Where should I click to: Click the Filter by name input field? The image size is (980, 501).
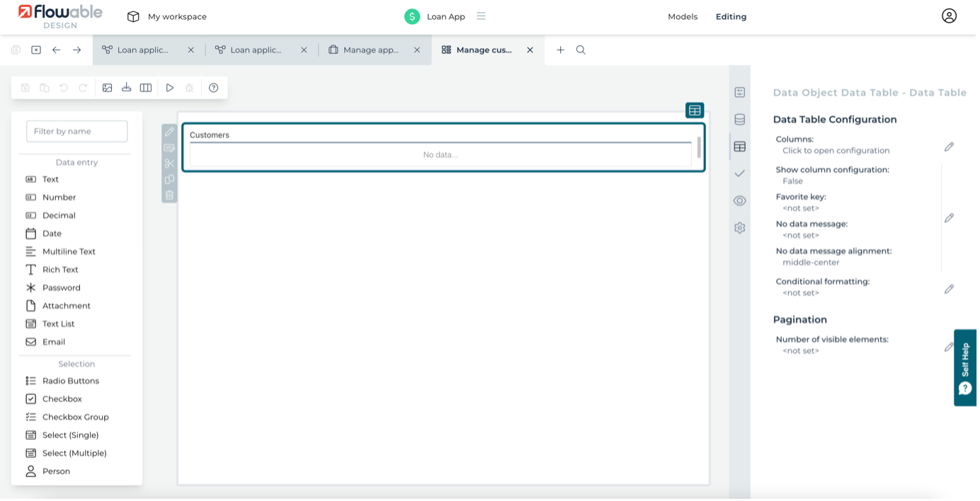pos(76,131)
